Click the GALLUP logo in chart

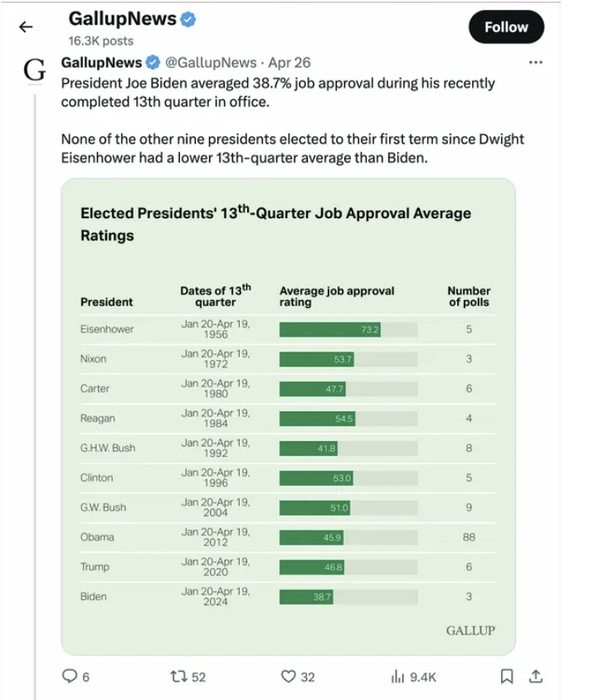(x=470, y=630)
